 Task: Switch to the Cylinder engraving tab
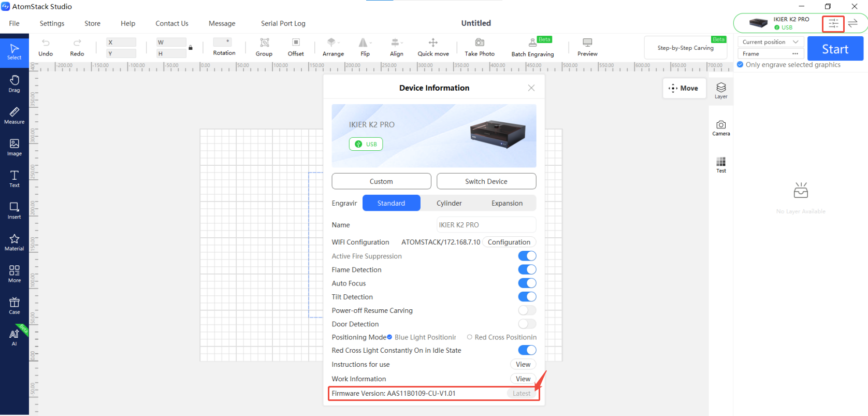pos(449,203)
